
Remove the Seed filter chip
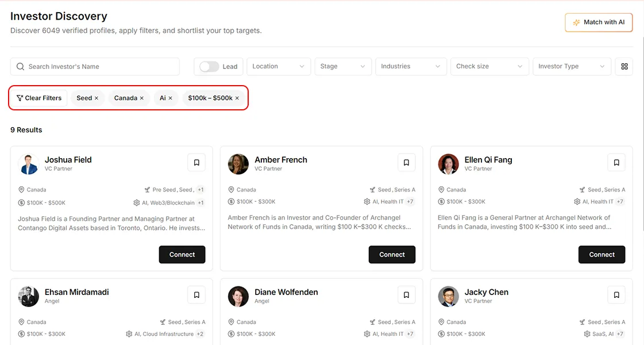(x=97, y=98)
